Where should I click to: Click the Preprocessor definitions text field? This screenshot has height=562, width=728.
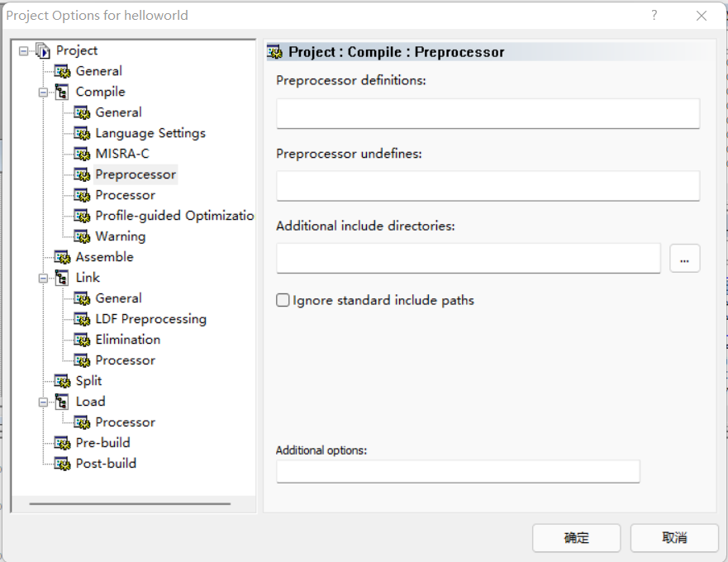pos(488,113)
